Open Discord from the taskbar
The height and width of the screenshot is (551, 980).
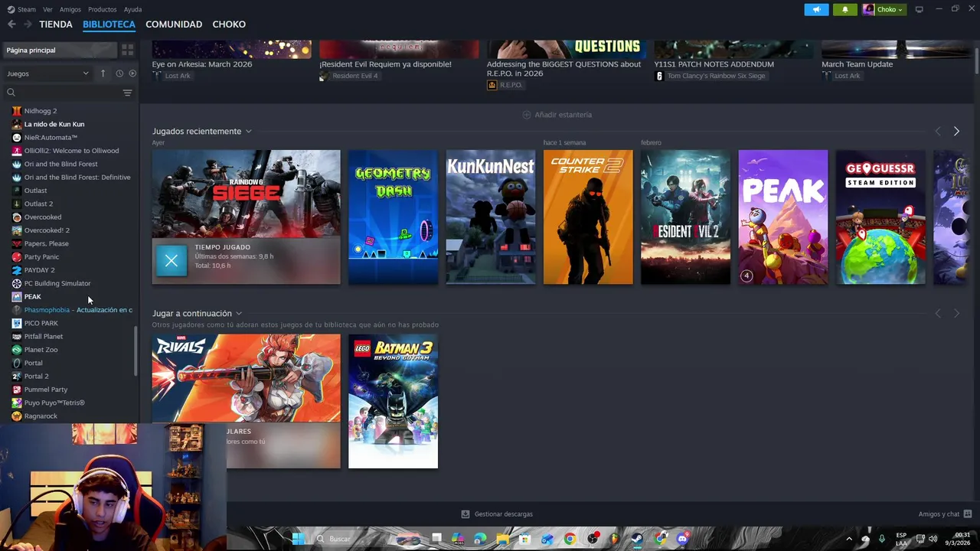click(682, 539)
